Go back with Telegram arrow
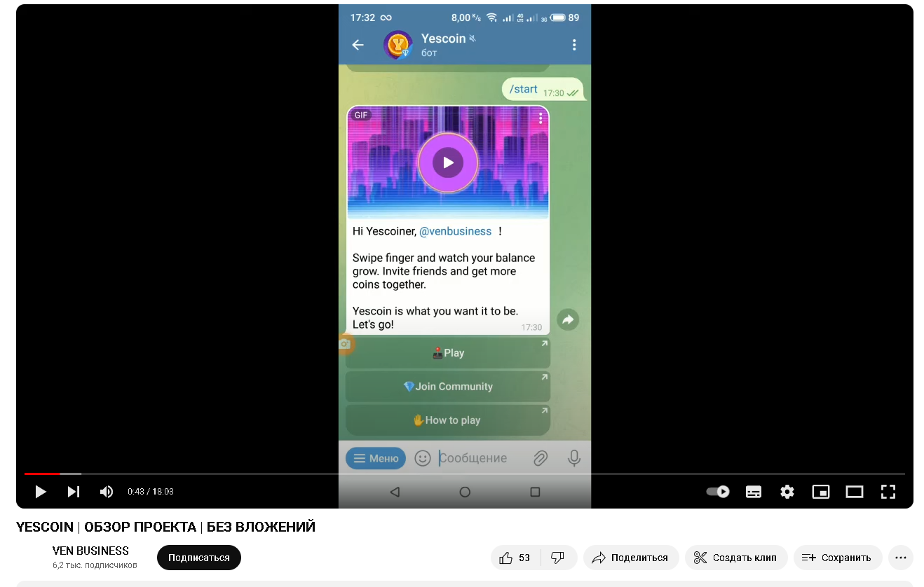This screenshot has height=587, width=924. pyautogui.click(x=358, y=45)
